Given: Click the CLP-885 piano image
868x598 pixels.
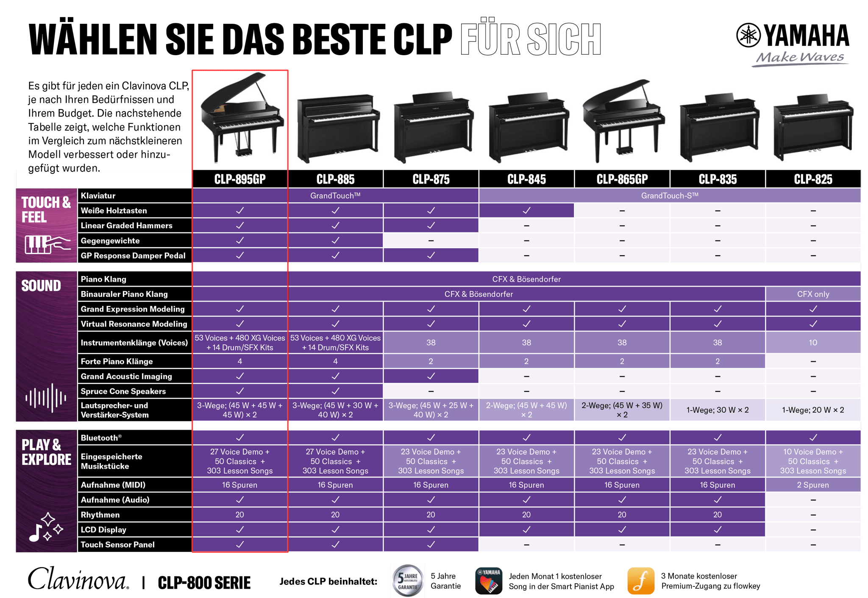Looking at the screenshot, I should 338,129.
